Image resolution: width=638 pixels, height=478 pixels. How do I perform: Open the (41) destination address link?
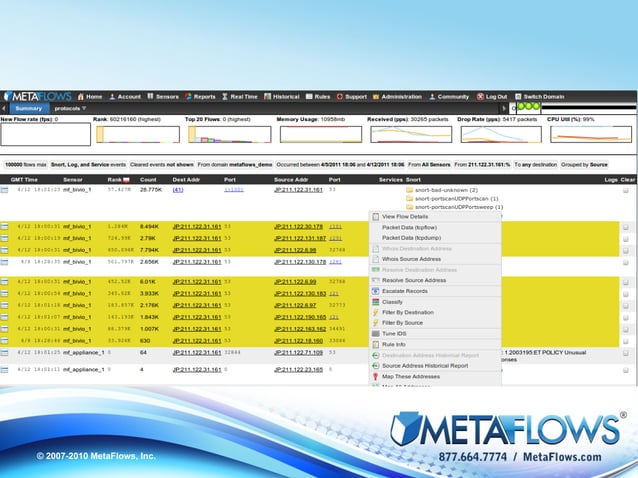click(178, 190)
